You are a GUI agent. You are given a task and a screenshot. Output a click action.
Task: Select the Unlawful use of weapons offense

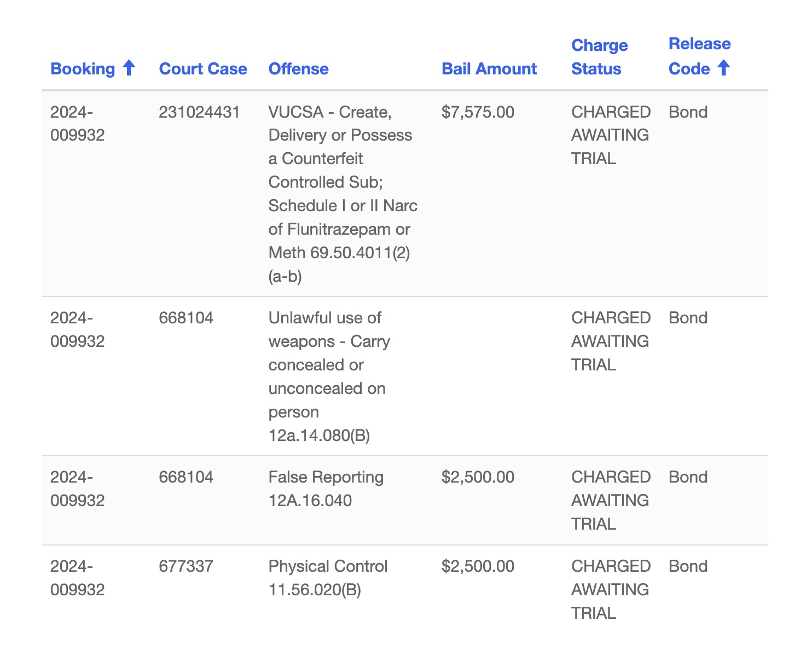click(329, 376)
